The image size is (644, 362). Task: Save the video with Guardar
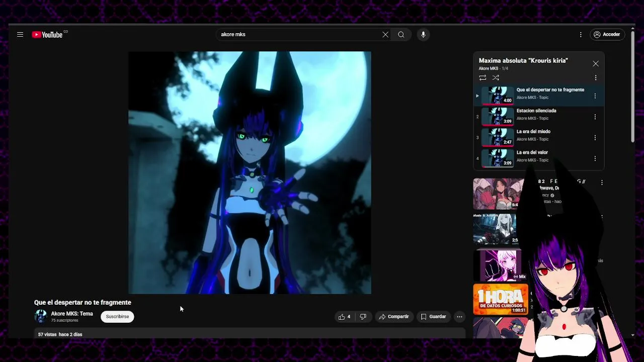434,317
